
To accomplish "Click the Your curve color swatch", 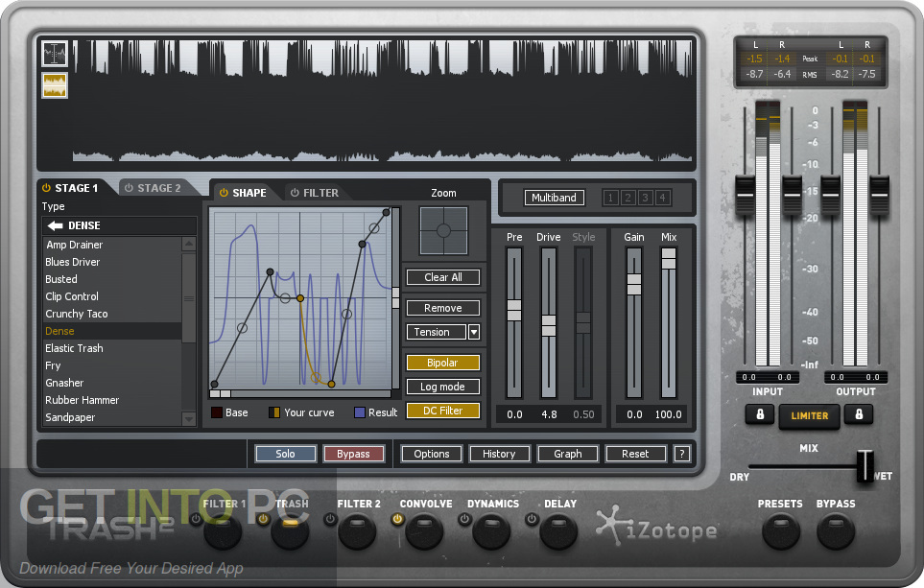I will (x=274, y=412).
